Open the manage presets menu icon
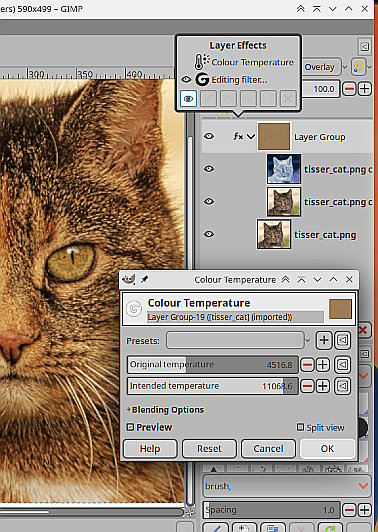 click(x=342, y=340)
